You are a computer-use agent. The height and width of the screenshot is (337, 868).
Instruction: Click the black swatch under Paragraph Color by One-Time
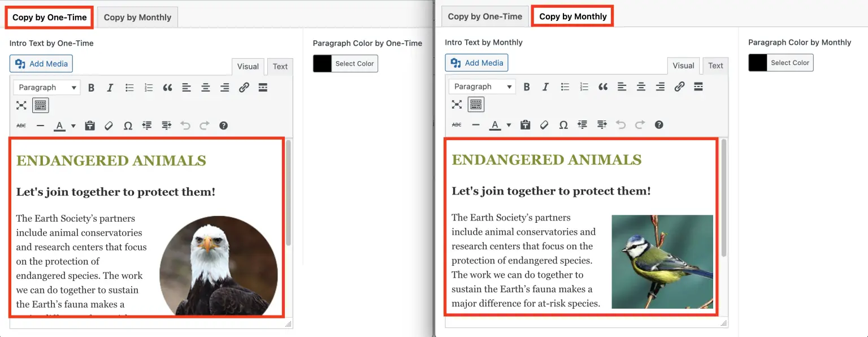coord(322,64)
